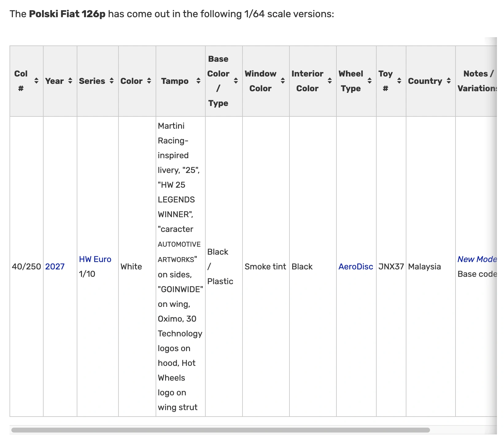The width and height of the screenshot is (504, 435).
Task: Click the Tampo column header text
Action: point(175,81)
